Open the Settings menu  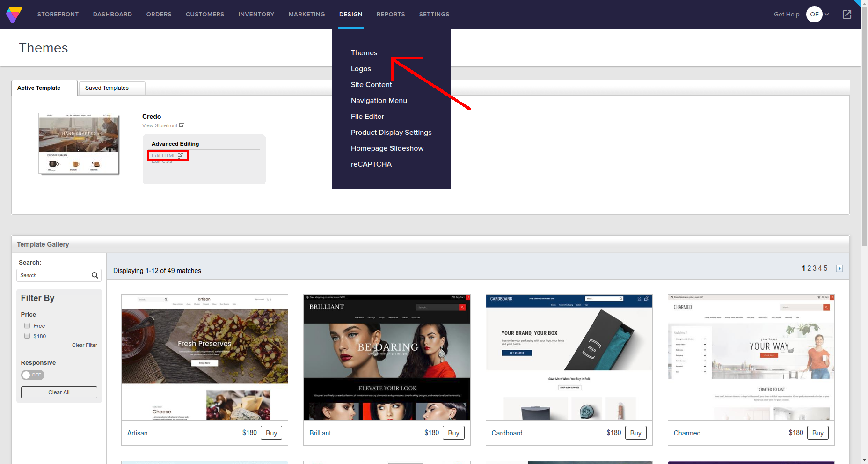point(434,15)
